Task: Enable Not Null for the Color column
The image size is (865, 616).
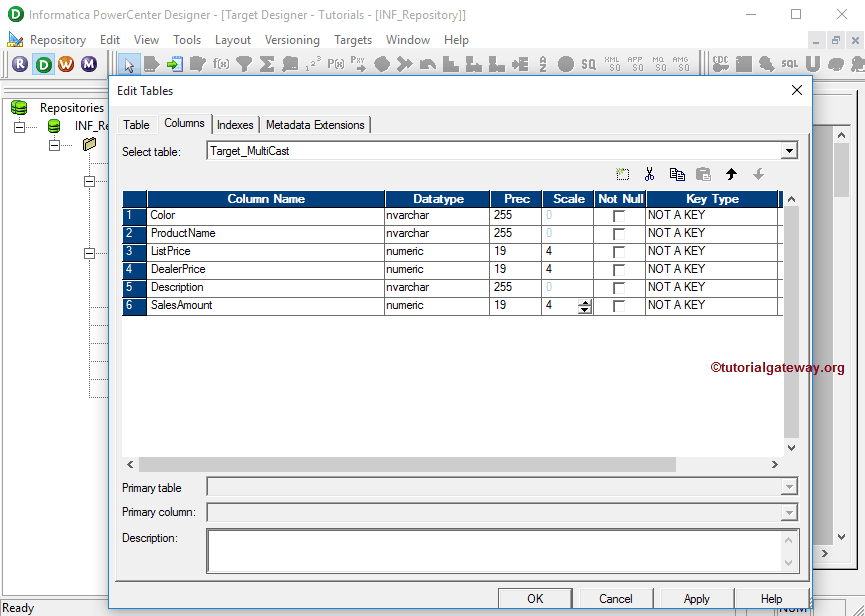Action: pyautogui.click(x=618, y=215)
